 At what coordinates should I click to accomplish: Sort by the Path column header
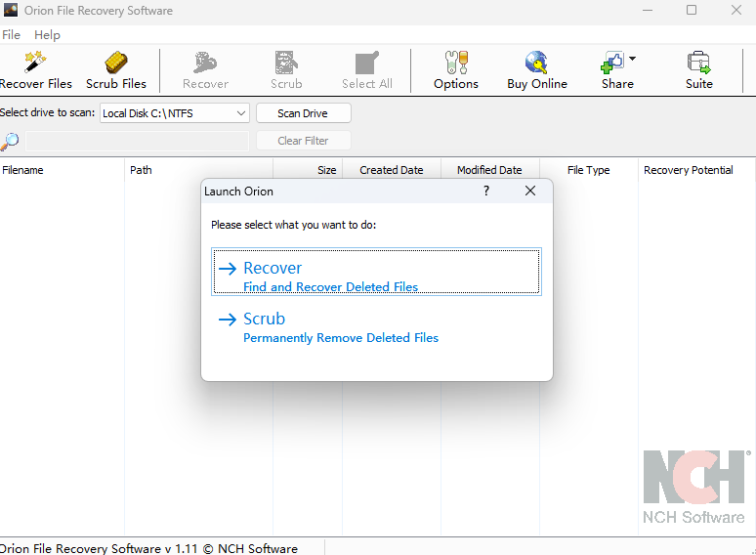pyautogui.click(x=198, y=170)
